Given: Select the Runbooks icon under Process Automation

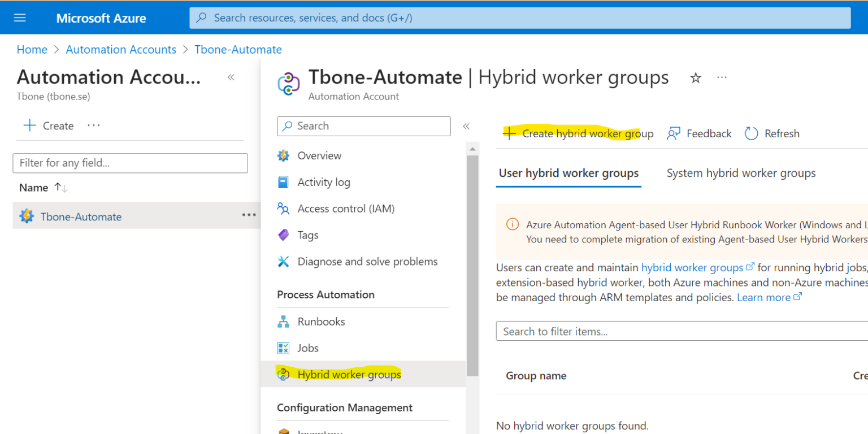Looking at the screenshot, I should coord(284,321).
